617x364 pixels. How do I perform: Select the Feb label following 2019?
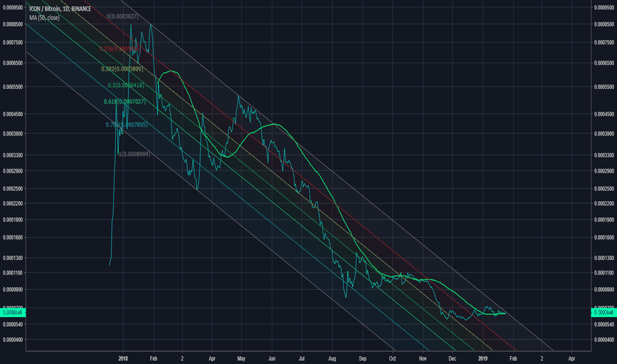point(513,359)
